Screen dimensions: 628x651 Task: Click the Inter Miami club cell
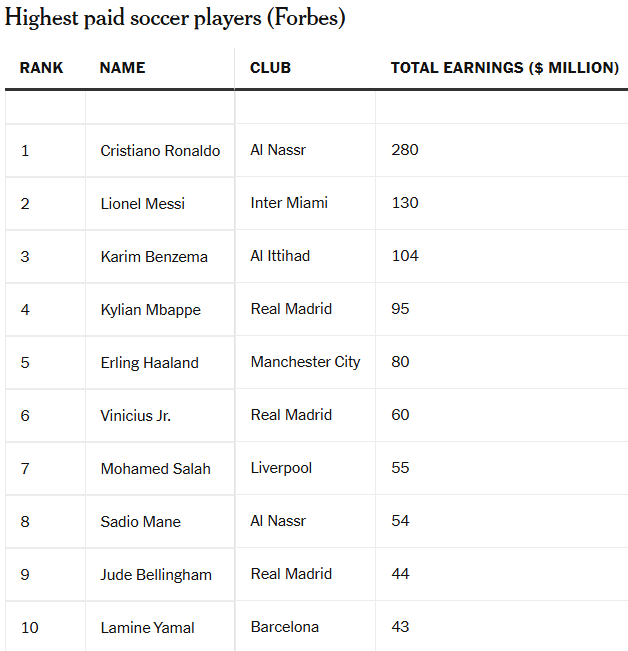(289, 203)
